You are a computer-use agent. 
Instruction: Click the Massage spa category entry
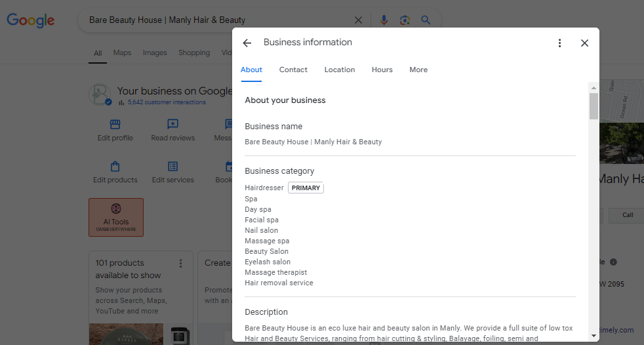(267, 241)
